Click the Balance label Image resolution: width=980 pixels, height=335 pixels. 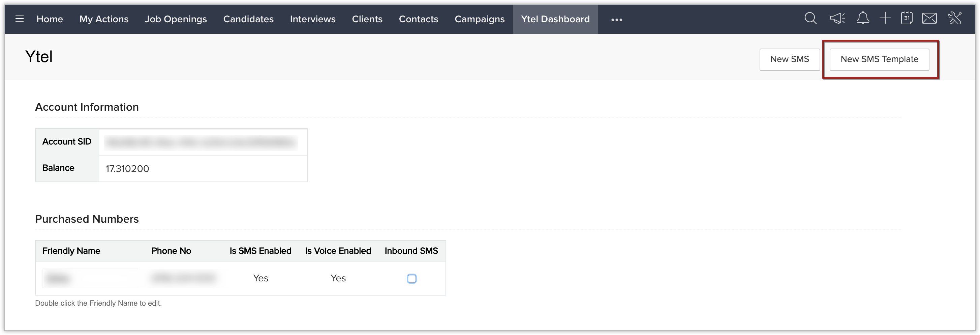coord(58,168)
